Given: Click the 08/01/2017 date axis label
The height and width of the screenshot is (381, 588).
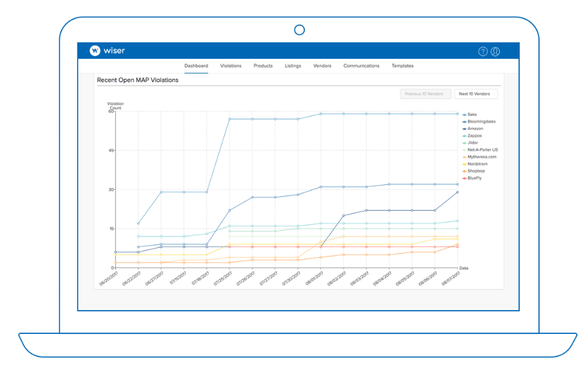Looking at the screenshot, I should point(314,278).
